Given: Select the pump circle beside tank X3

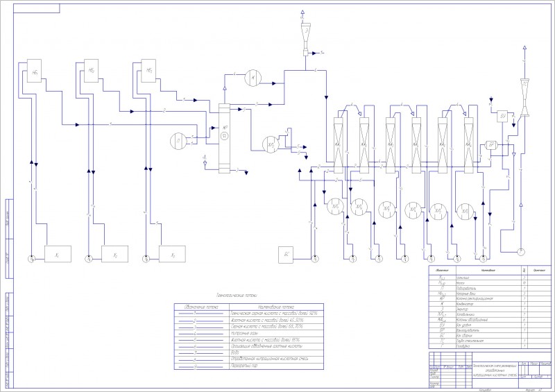Looking at the screenshot, I should (x=146, y=259).
